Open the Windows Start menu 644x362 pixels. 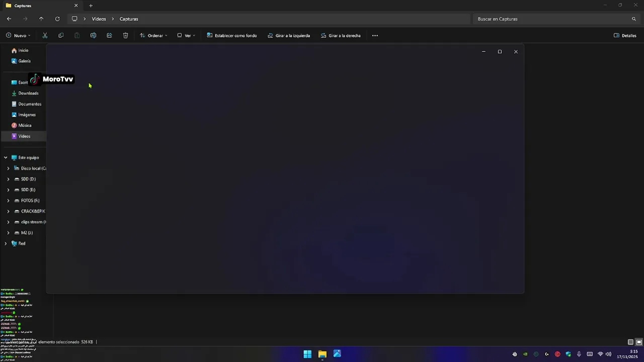click(x=307, y=354)
